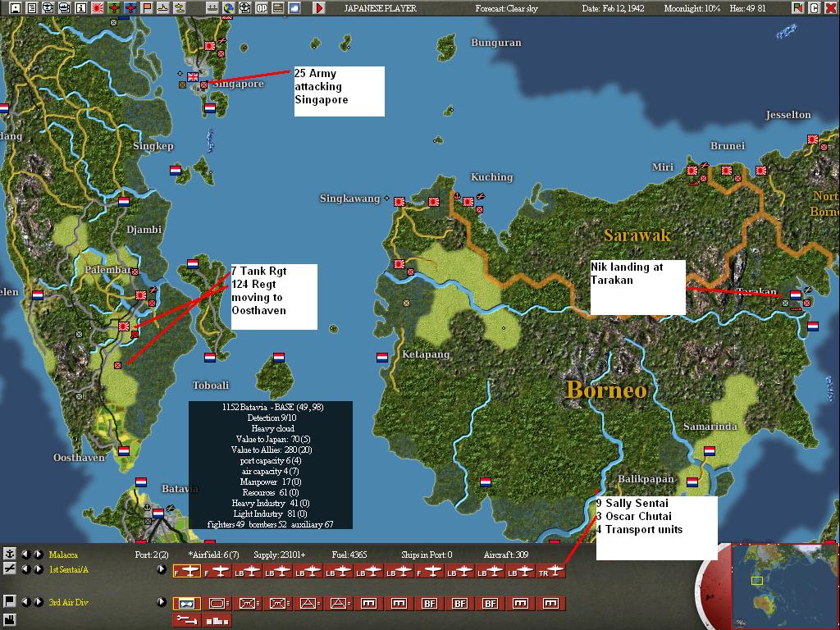This screenshot has height=630, width=840.
Task: Expand the air units row arrow
Action: [x=162, y=569]
